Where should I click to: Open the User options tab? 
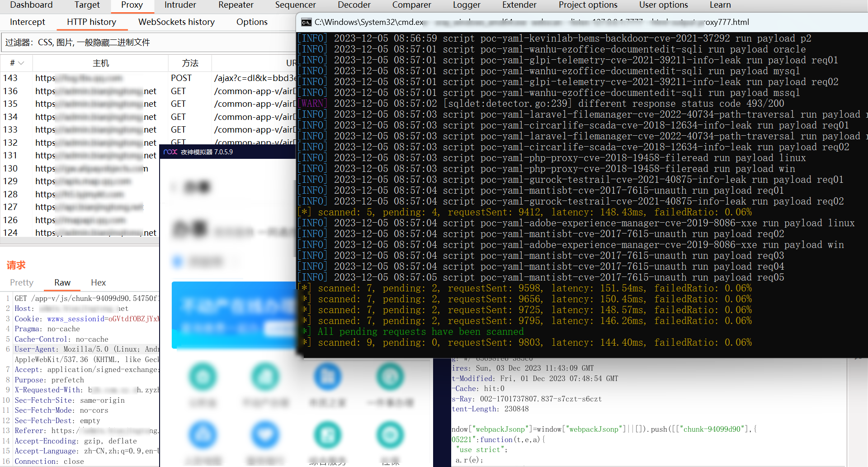tap(663, 5)
